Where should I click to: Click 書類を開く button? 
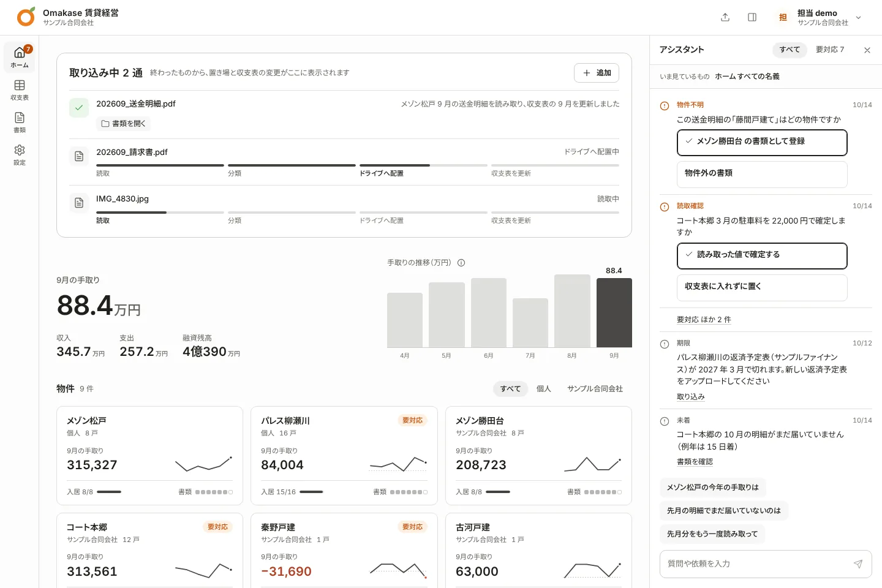(x=123, y=124)
